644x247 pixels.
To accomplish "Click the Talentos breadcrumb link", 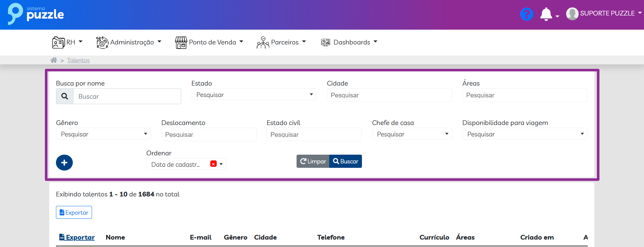I will point(78,60).
